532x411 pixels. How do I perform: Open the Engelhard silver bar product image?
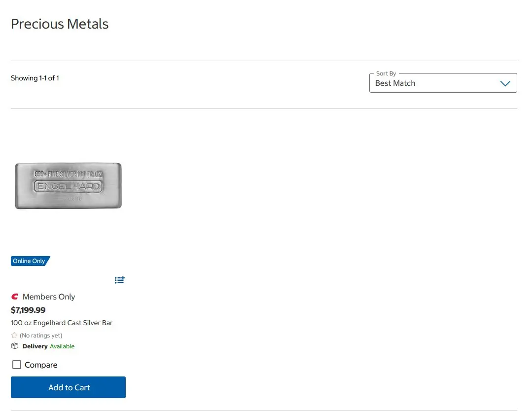click(x=68, y=186)
